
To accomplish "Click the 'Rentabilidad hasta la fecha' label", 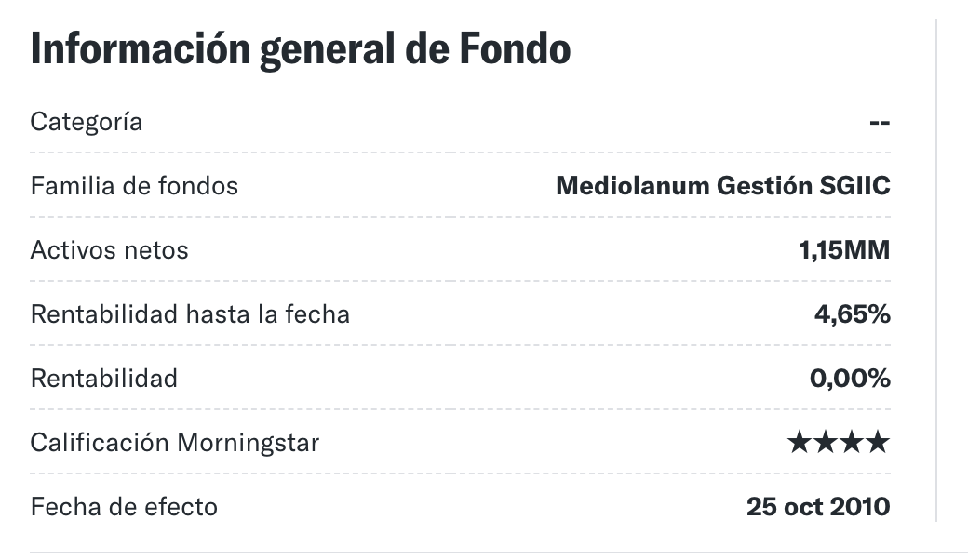I will tap(190, 313).
